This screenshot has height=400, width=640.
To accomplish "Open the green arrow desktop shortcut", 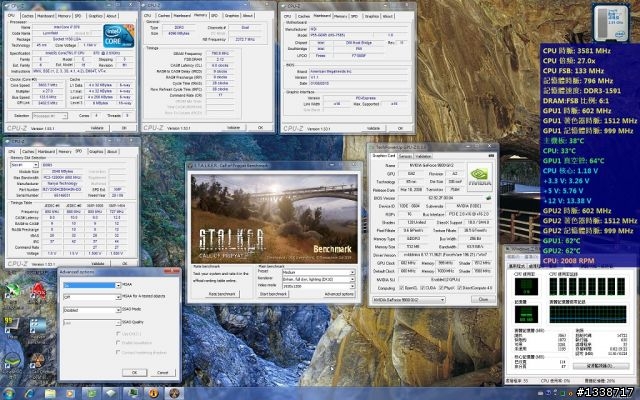I will 12,292.
